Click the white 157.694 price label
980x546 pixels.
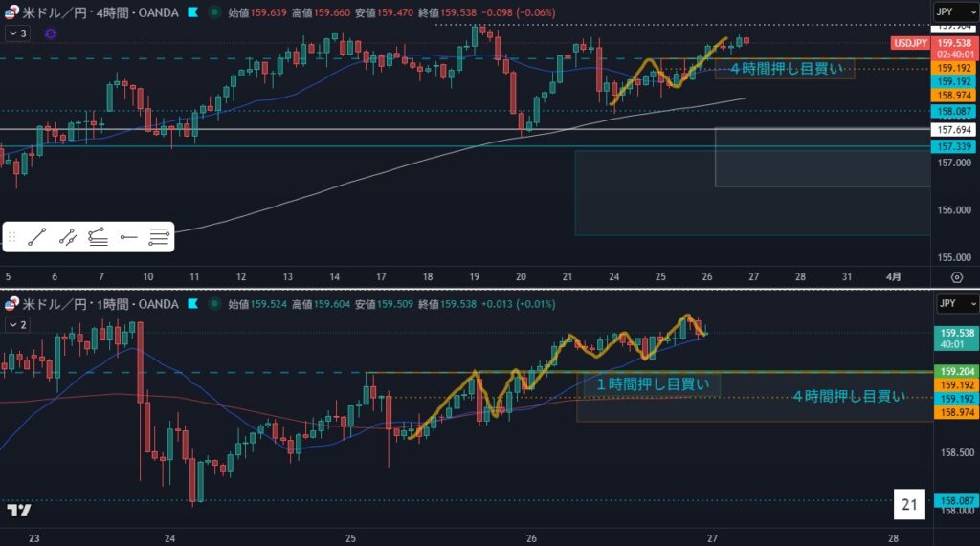[954, 129]
